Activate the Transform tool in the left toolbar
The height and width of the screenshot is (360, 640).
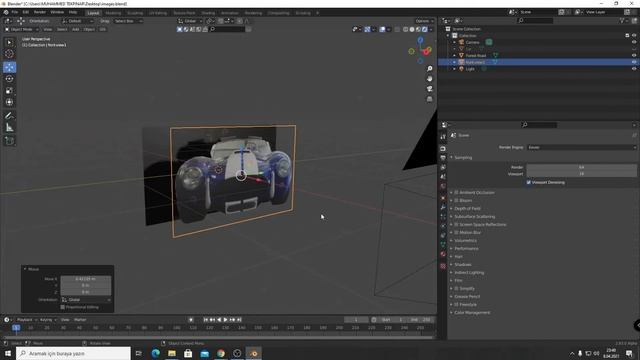pos(9,102)
